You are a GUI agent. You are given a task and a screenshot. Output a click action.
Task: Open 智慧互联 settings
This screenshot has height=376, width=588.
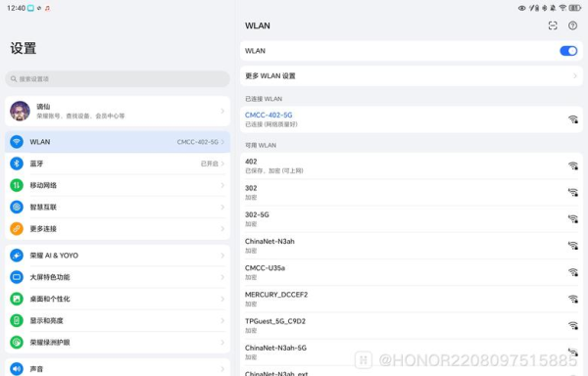click(x=118, y=208)
